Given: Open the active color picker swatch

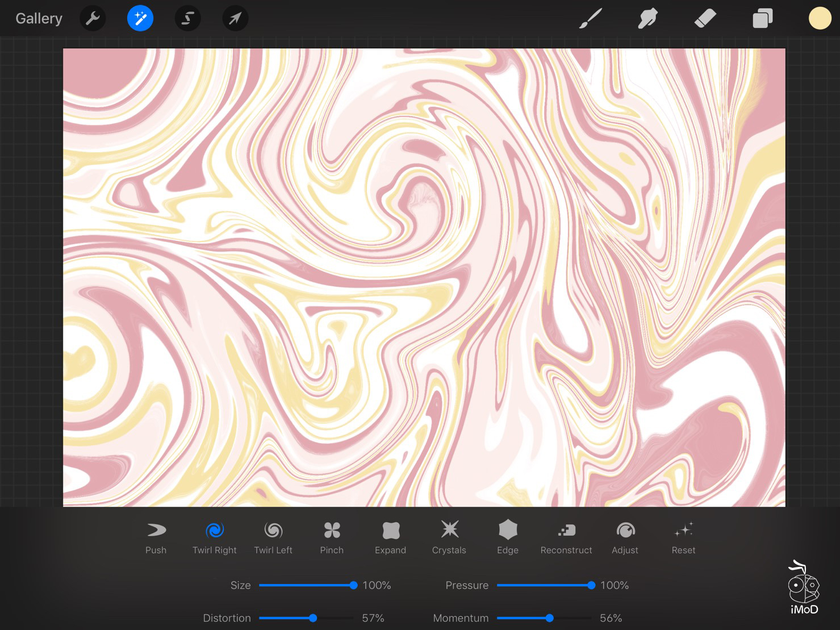Looking at the screenshot, I should point(820,19).
